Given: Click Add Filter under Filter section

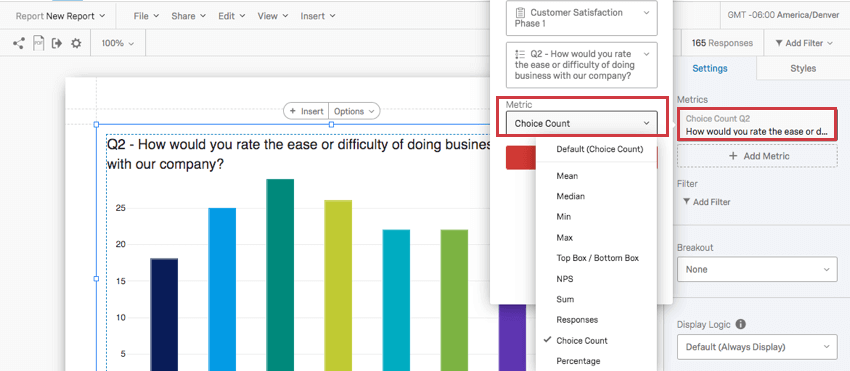Looking at the screenshot, I should pos(706,202).
